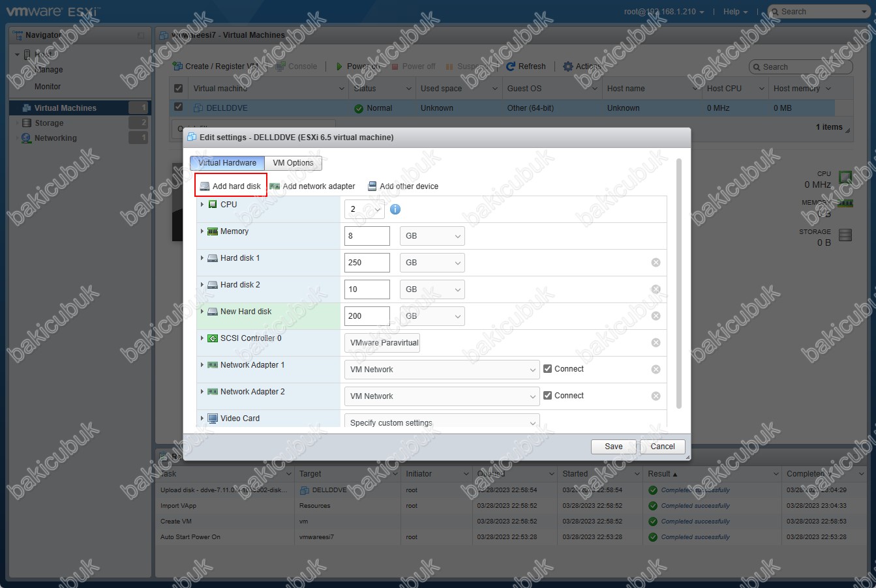Screen dimensions: 876x588
Task: Toggle Connect checkbox for Network Adapter 1
Action: tap(548, 368)
